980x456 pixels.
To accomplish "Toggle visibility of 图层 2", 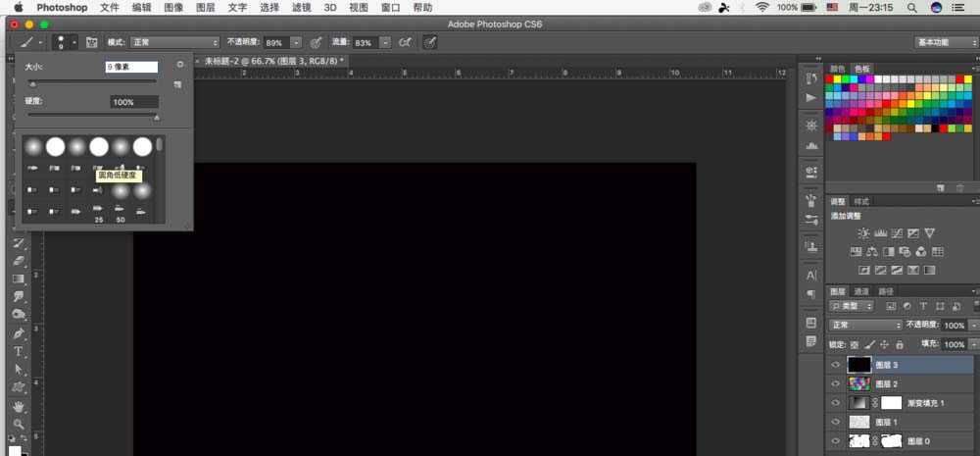I will click(x=836, y=383).
